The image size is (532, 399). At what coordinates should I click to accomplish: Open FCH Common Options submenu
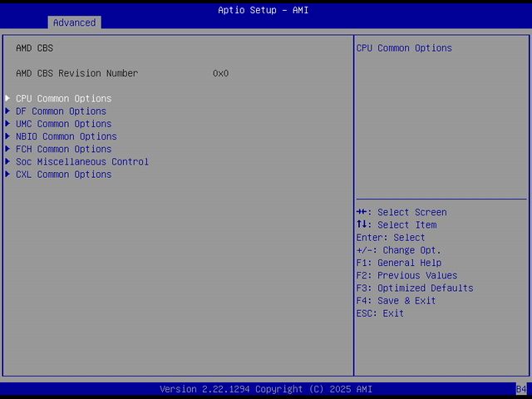coord(64,149)
